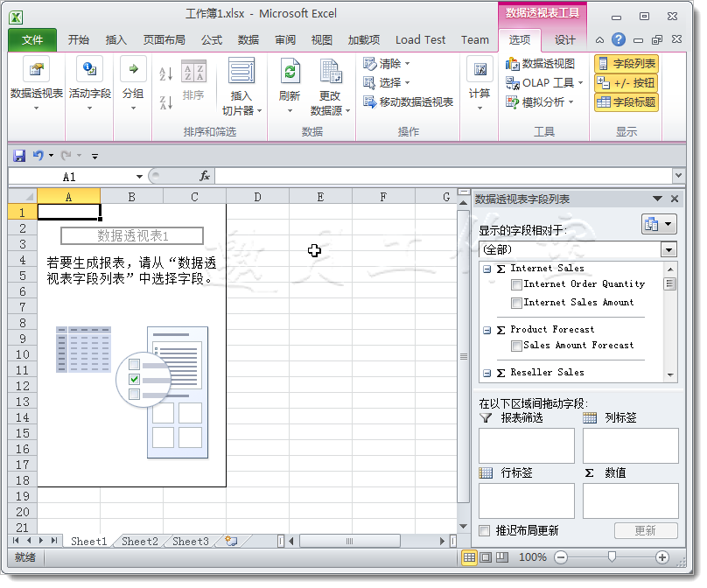Undo the last action
Image resolution: width=707 pixels, height=588 pixels.
[x=38, y=156]
